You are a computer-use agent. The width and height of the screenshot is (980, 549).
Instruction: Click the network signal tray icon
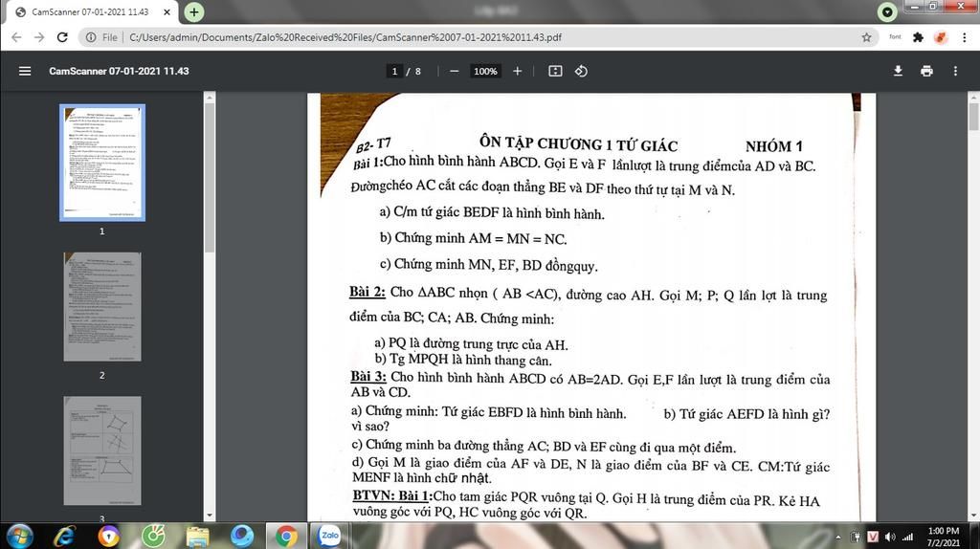[x=908, y=537]
